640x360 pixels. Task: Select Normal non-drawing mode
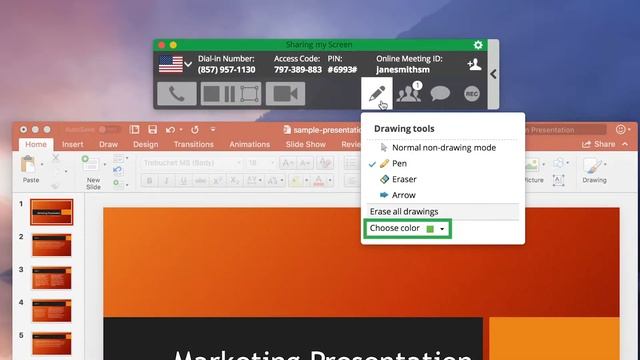[x=443, y=148]
